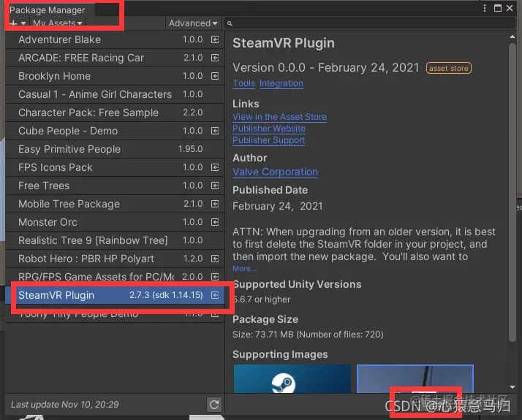This screenshot has height=420, width=522.
Task: Click the Last update Nov 10, 20:29 status
Action: pos(64,405)
